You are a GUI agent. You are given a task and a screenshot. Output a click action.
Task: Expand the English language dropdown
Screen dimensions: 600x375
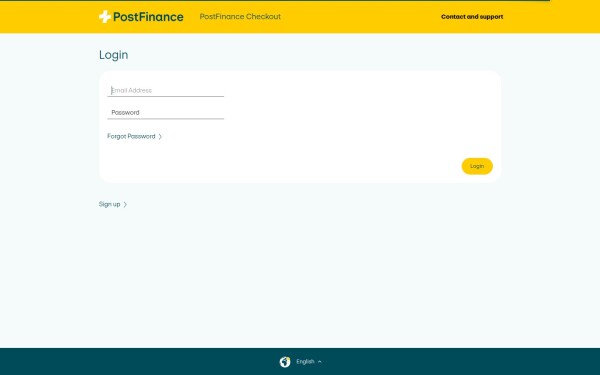pyautogui.click(x=309, y=362)
